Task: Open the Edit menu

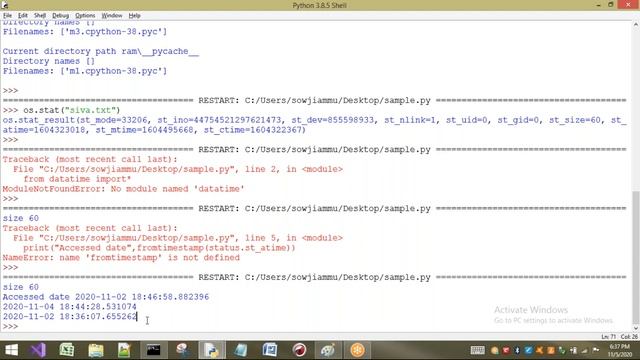Action: click(x=22, y=16)
